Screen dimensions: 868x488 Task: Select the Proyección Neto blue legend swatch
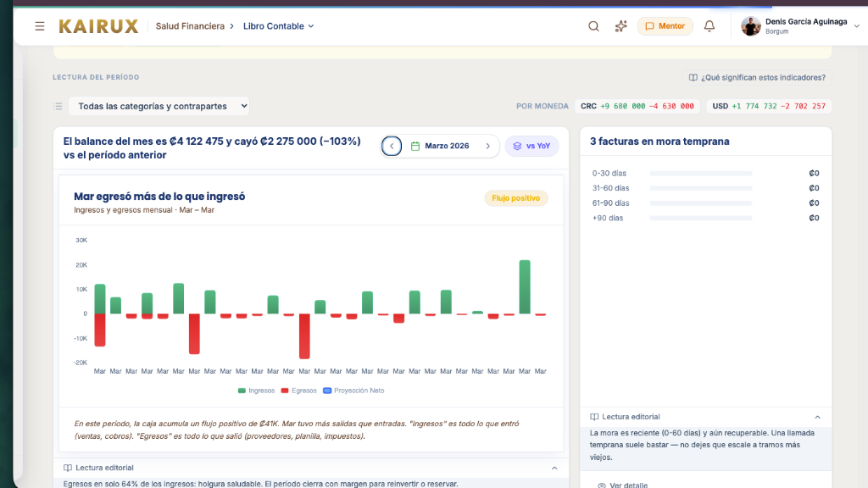[327, 391]
